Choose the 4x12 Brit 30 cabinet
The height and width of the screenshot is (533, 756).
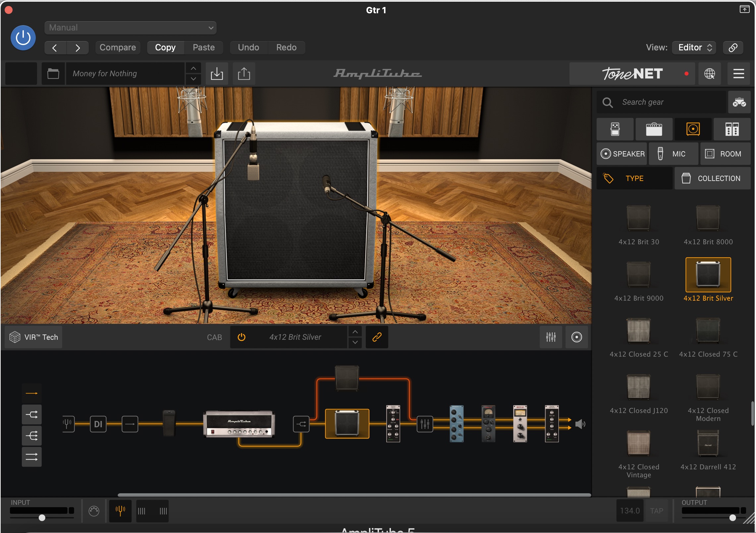pos(639,225)
